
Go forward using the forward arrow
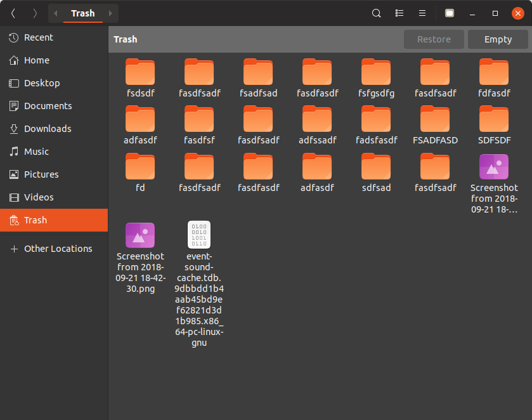point(35,13)
